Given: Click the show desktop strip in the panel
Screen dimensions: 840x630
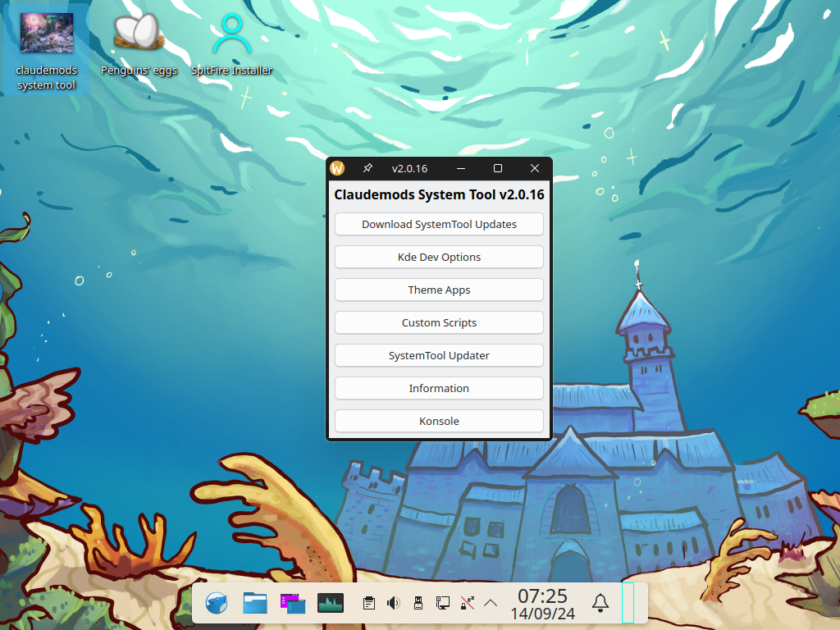Looking at the screenshot, I should [628, 603].
